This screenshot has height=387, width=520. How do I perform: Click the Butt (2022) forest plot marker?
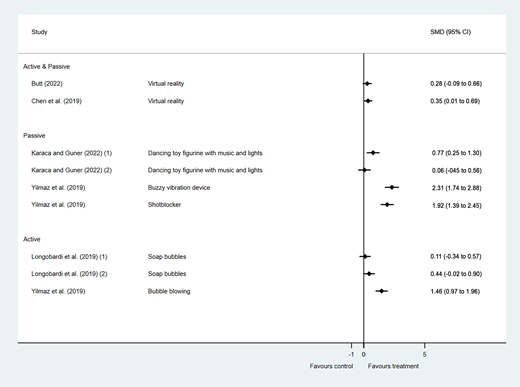pyautogui.click(x=367, y=84)
